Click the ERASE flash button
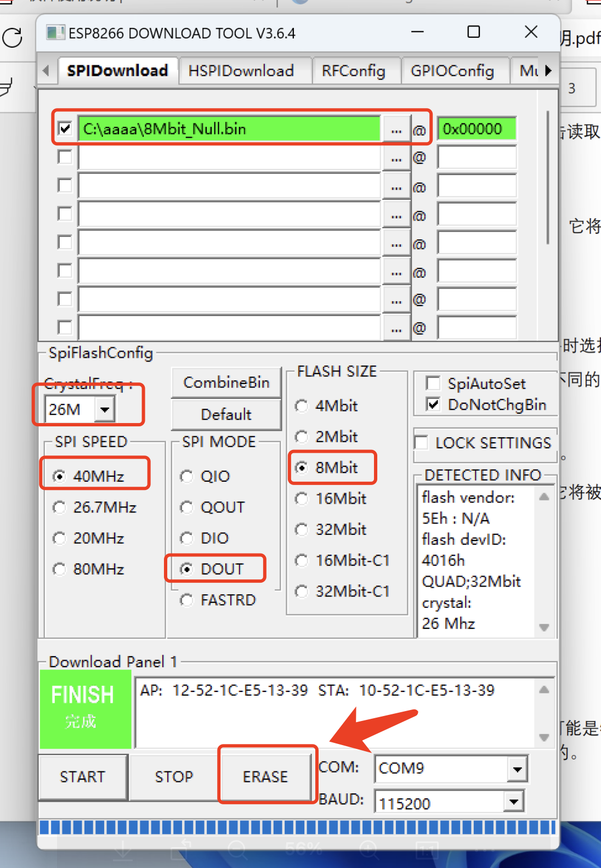 tap(266, 777)
